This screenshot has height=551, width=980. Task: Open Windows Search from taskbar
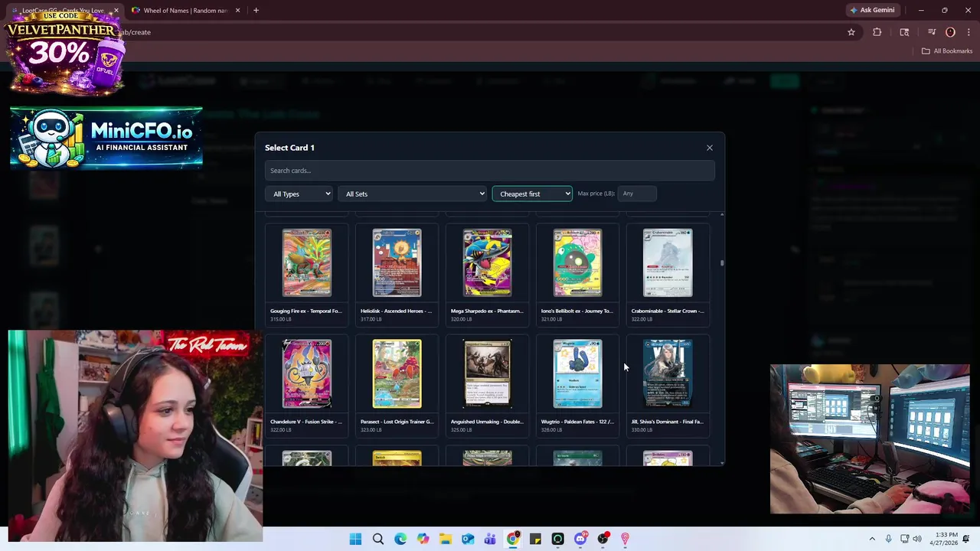[x=378, y=540]
